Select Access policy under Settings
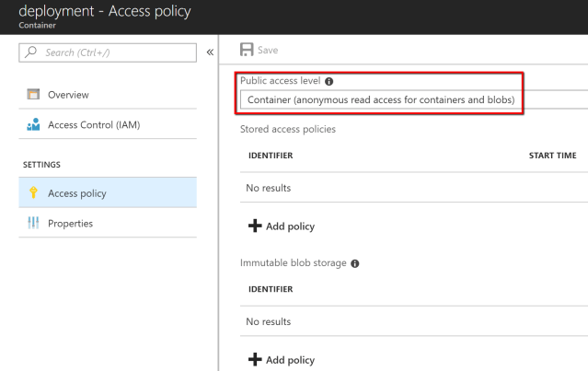 (x=76, y=193)
